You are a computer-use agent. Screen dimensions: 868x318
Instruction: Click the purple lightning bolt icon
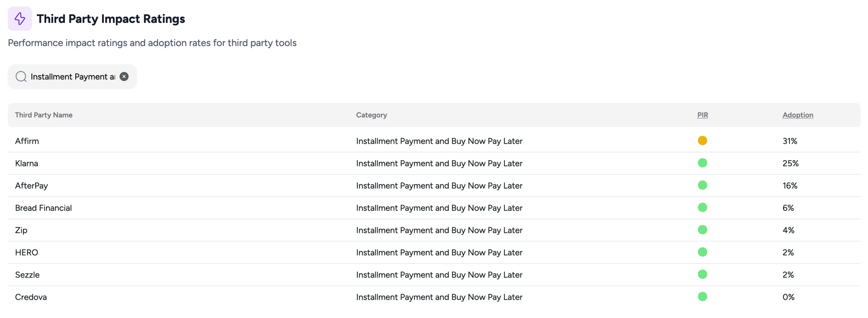tap(20, 19)
